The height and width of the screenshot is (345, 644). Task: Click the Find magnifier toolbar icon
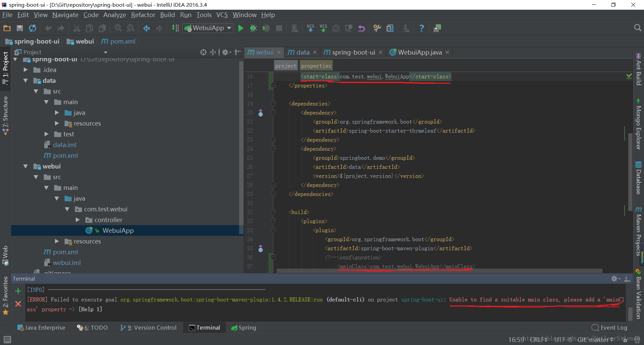coord(118,28)
